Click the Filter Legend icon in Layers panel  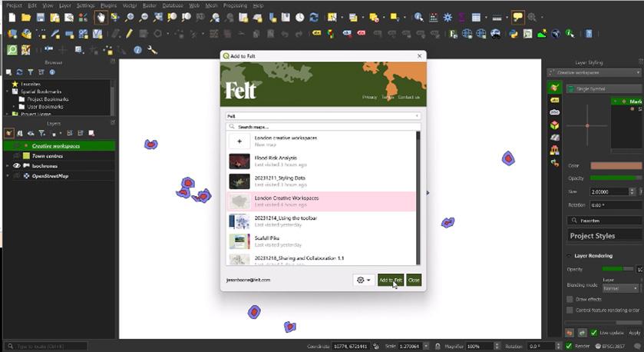point(42,133)
